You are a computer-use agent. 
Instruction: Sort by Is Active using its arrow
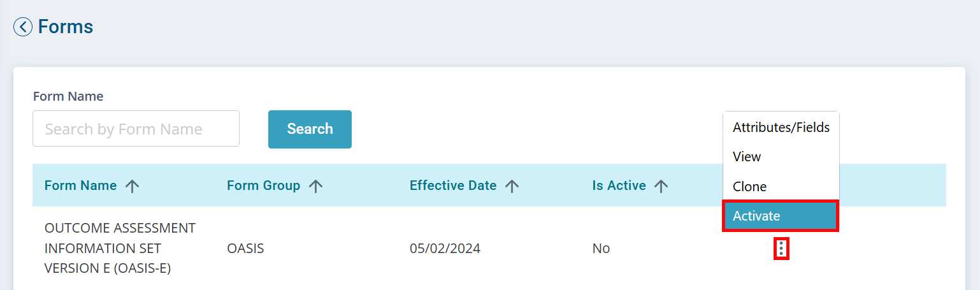pyautogui.click(x=661, y=186)
